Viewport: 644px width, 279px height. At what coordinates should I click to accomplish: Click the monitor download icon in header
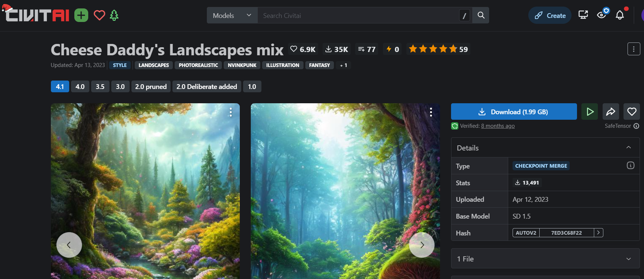click(583, 15)
